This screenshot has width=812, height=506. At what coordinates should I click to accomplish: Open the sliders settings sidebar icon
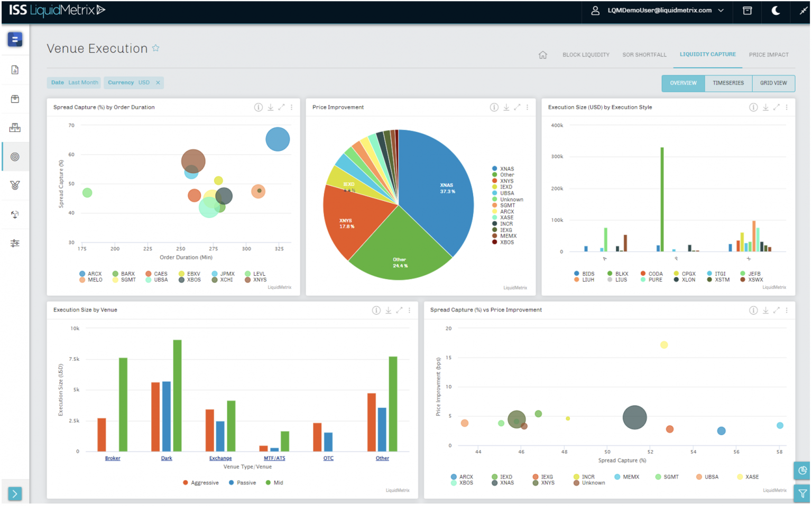[x=15, y=243]
